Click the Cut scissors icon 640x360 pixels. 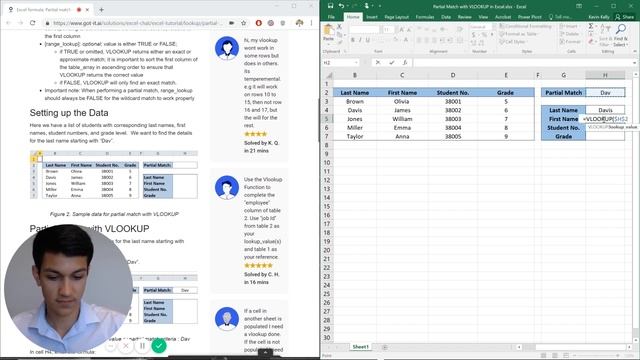[x=339, y=26]
